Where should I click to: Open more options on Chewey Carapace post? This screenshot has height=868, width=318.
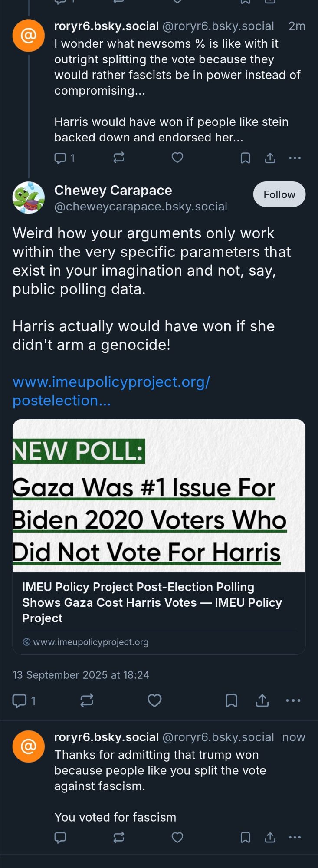[x=293, y=700]
